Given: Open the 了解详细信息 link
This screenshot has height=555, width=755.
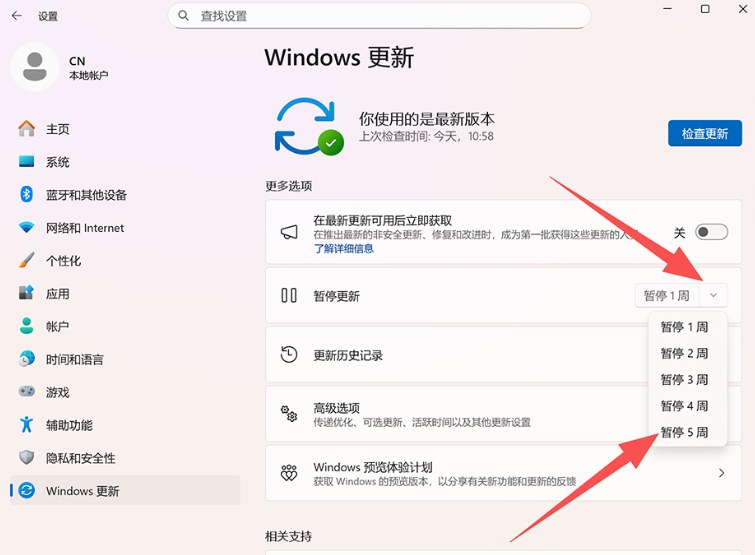Looking at the screenshot, I should [343, 248].
